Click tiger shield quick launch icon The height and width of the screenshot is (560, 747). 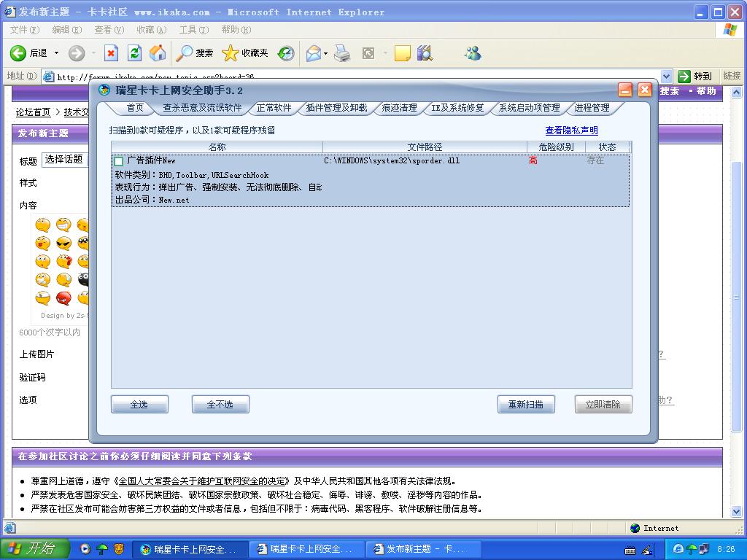click(119, 549)
